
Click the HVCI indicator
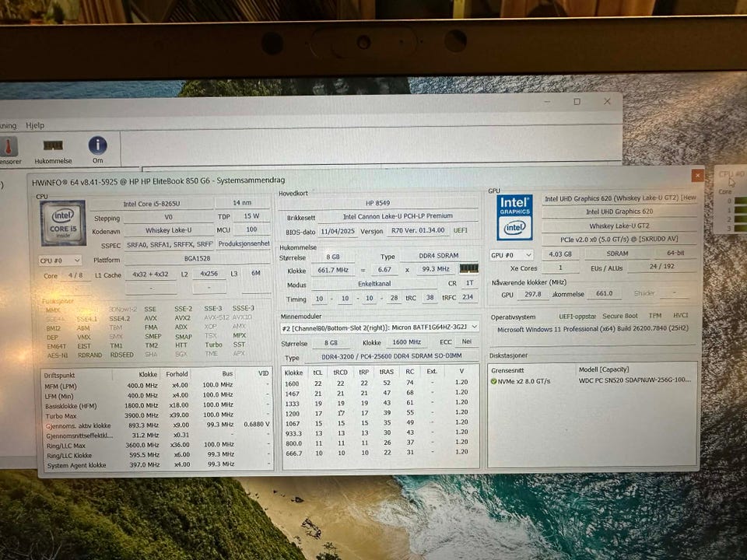680,315
